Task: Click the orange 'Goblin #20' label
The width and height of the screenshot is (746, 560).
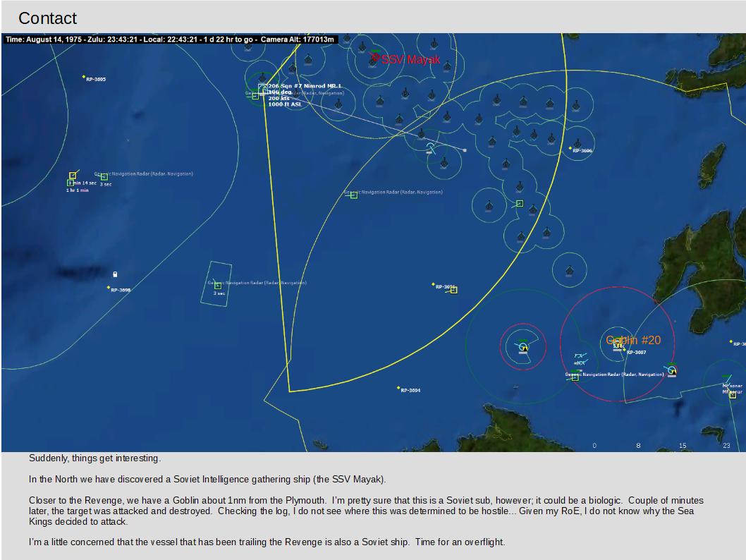Action: coord(633,340)
